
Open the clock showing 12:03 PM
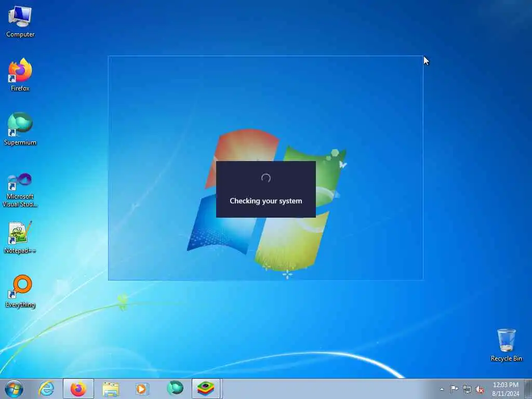[506, 389]
